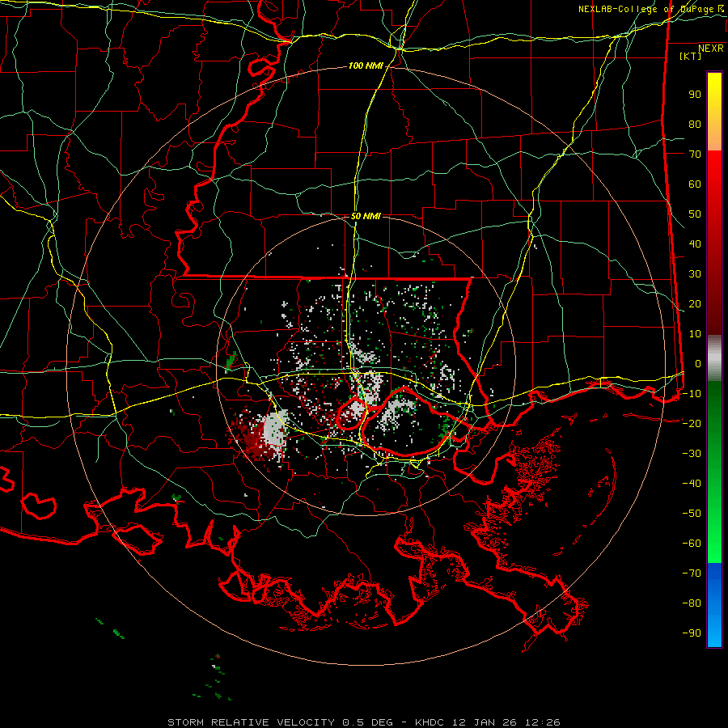Click the orange segment of the color bar
728x728 pixels.
pos(714,138)
